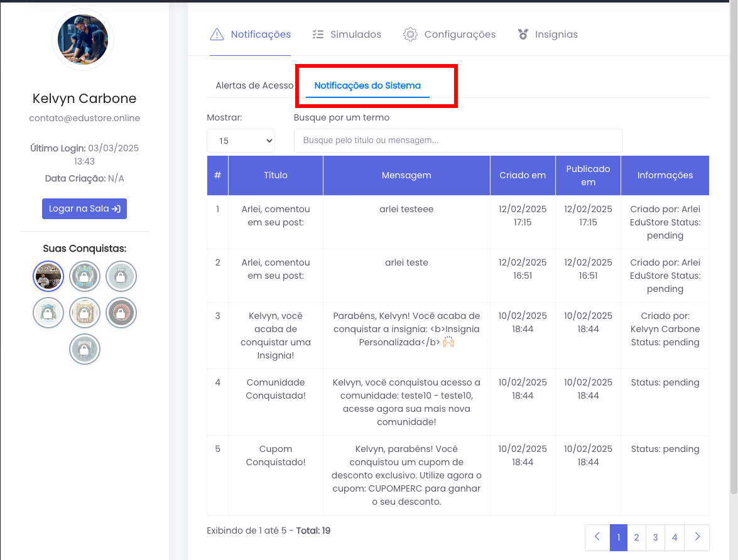Switch to Alertas de Acesso tab

click(x=254, y=85)
